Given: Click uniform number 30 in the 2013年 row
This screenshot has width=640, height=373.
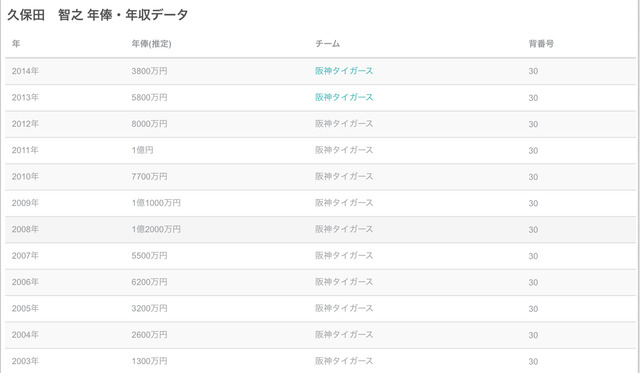Looking at the screenshot, I should click(533, 98).
